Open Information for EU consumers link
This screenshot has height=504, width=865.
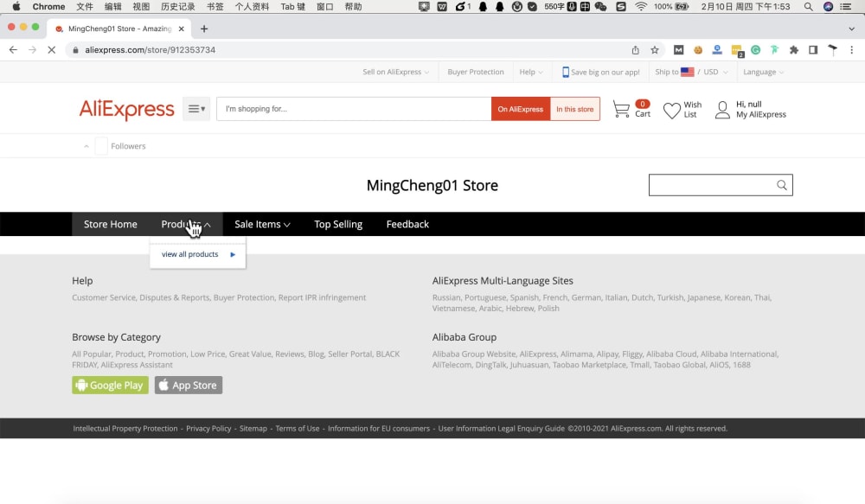(x=379, y=429)
